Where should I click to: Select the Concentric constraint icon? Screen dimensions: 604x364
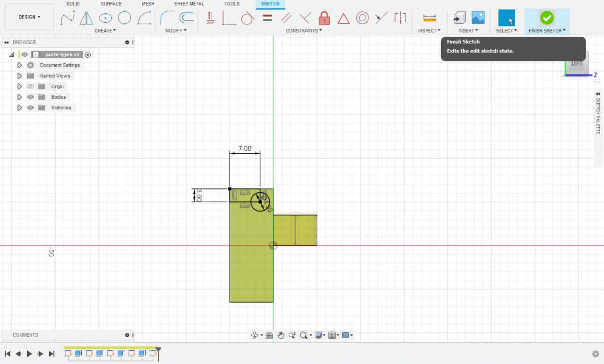click(x=362, y=18)
